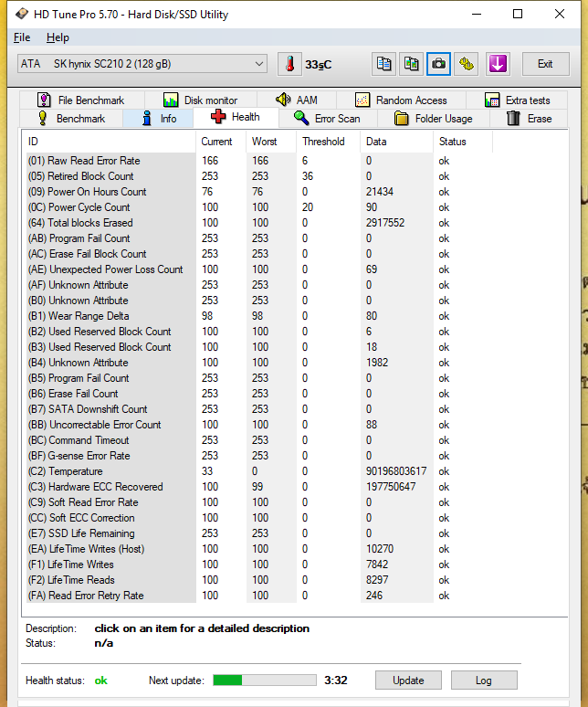Image resolution: width=588 pixels, height=707 pixels.
Task: Click the Current column header
Action: (221, 142)
